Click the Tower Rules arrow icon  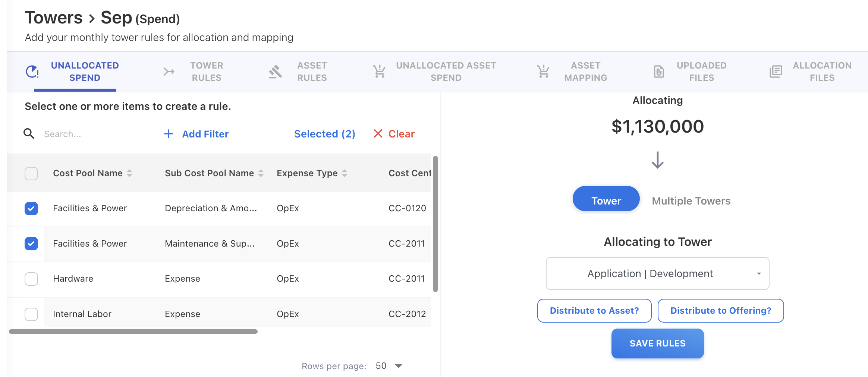(169, 72)
